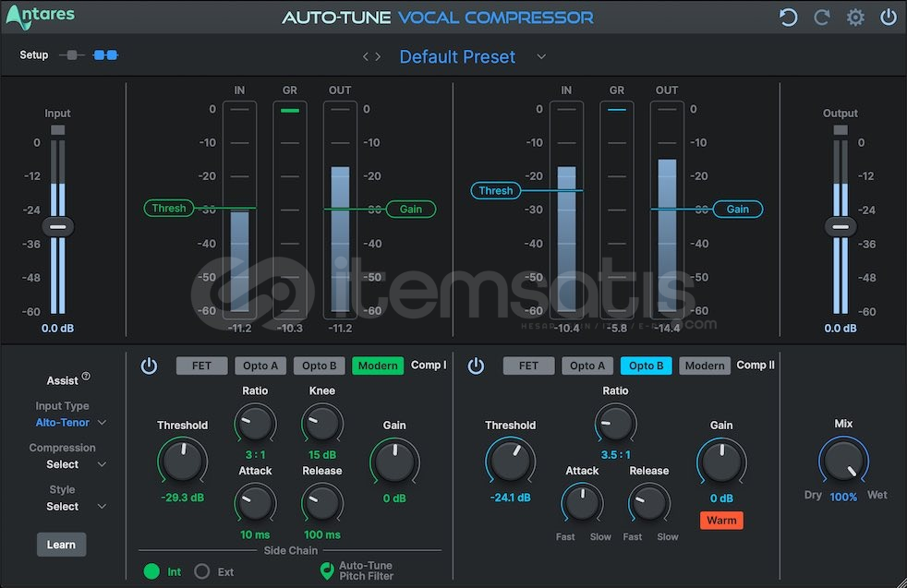907x588 pixels.
Task: Toggle Comp II power button
Action: click(x=476, y=366)
